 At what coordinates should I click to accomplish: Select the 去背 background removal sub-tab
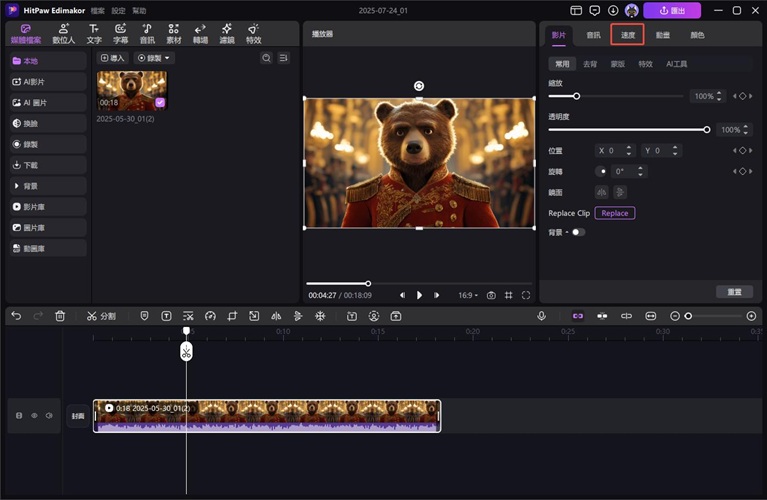(590, 64)
